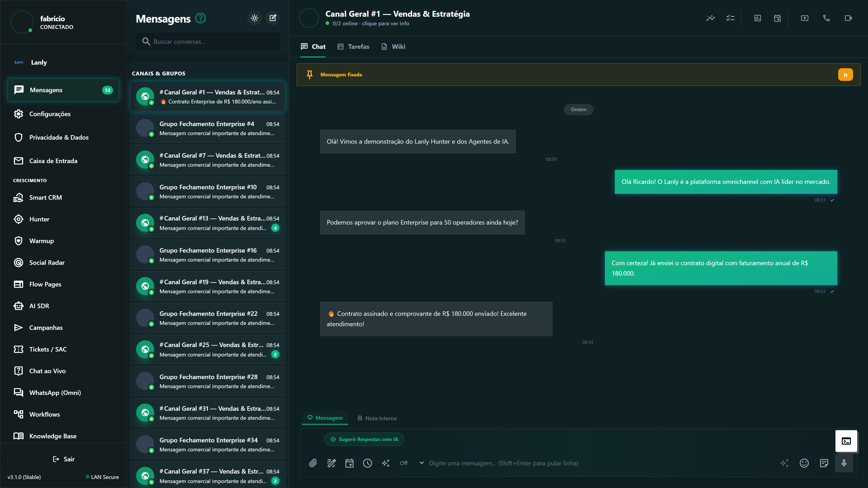Open the Off mode dropdown in composer
This screenshot has width=868, height=488.
click(411, 463)
